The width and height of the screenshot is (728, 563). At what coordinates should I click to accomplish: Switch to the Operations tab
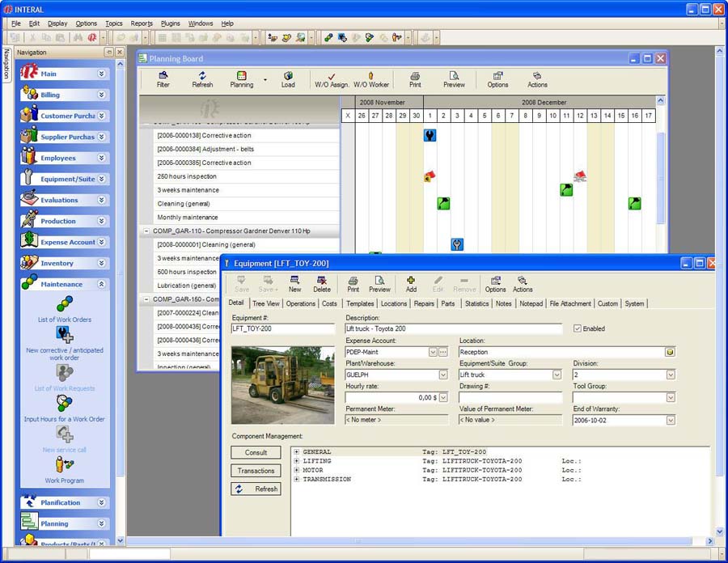300,303
